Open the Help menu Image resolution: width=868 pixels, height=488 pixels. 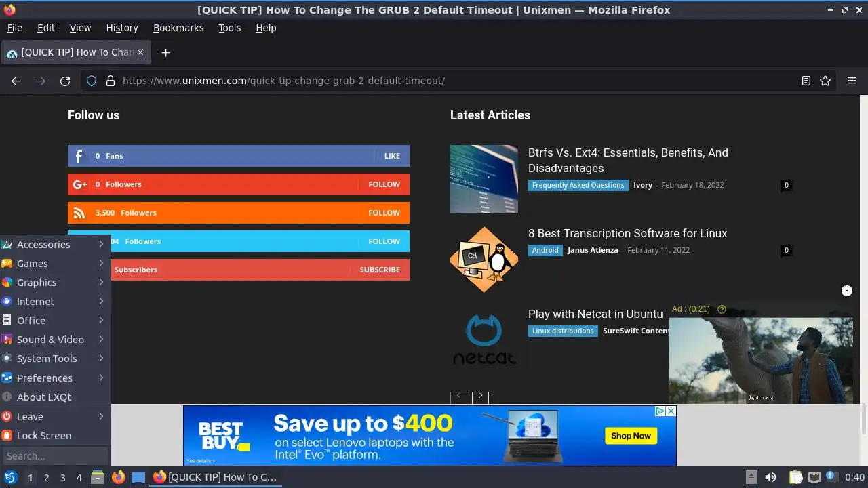click(x=266, y=28)
